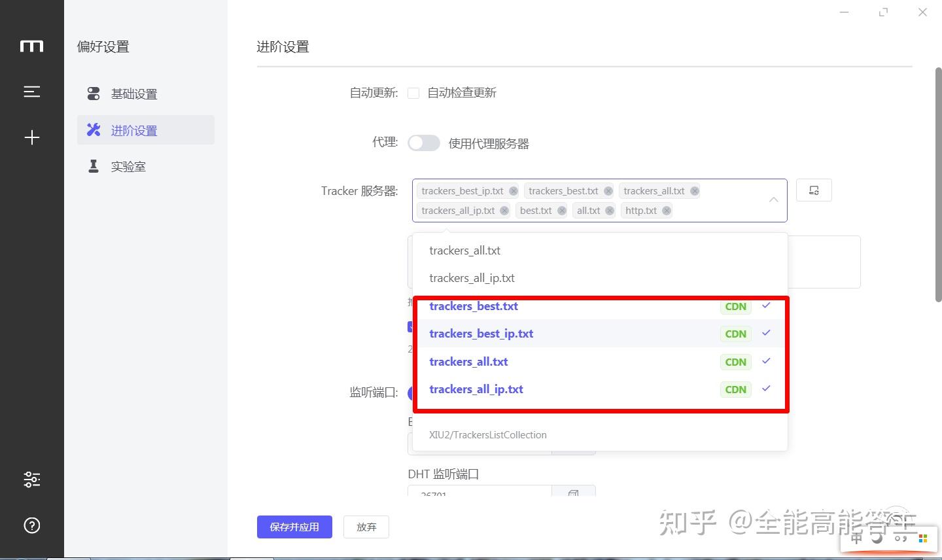Click the help question mark icon
The width and height of the screenshot is (942, 560).
pyautogui.click(x=32, y=525)
